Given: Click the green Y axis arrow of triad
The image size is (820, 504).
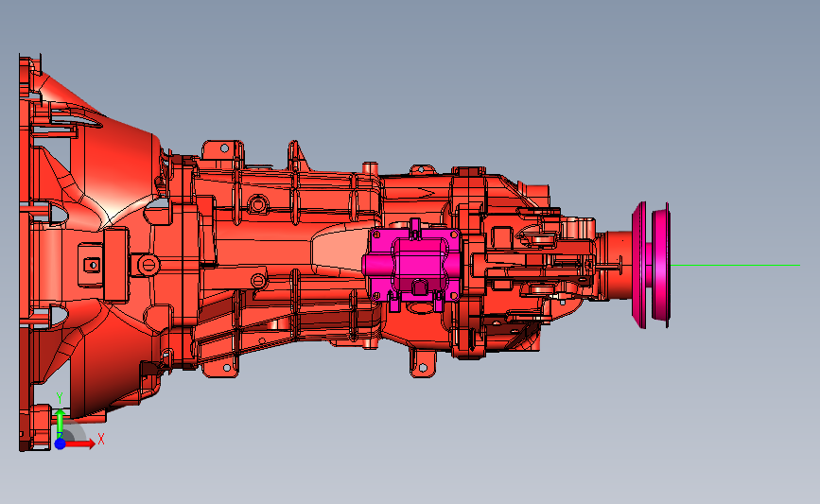Looking at the screenshot, I should point(61,424).
